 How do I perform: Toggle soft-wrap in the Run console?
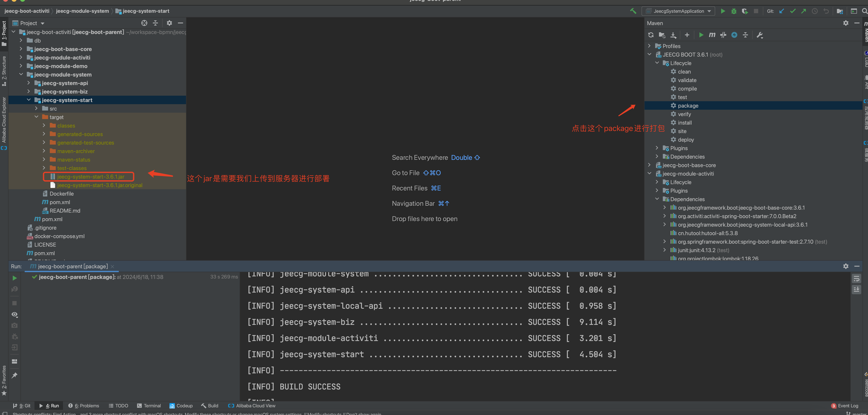[x=856, y=279]
